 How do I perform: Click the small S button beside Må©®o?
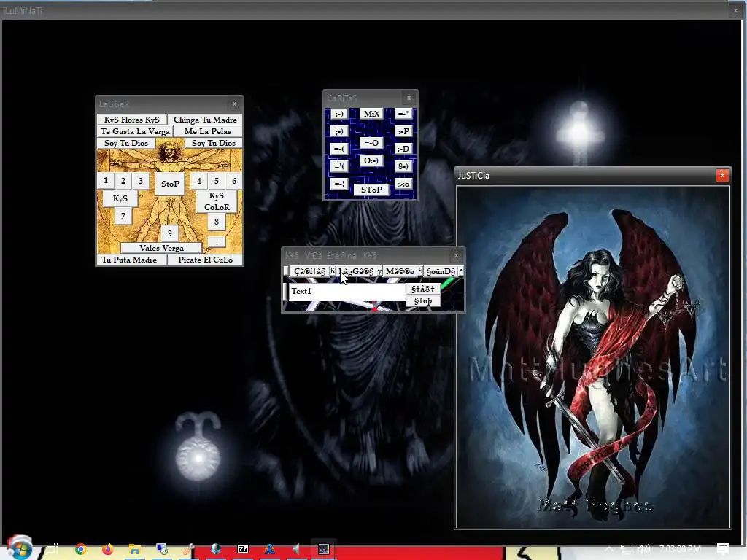[420, 271]
